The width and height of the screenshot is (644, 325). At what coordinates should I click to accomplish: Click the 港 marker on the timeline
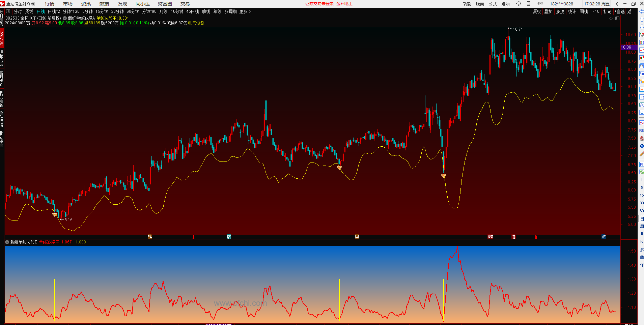513,237
